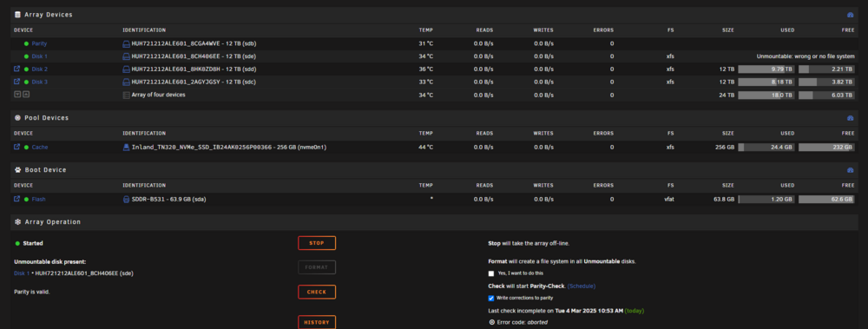
Task: Select Flash file system value vfat
Action: coord(670,200)
